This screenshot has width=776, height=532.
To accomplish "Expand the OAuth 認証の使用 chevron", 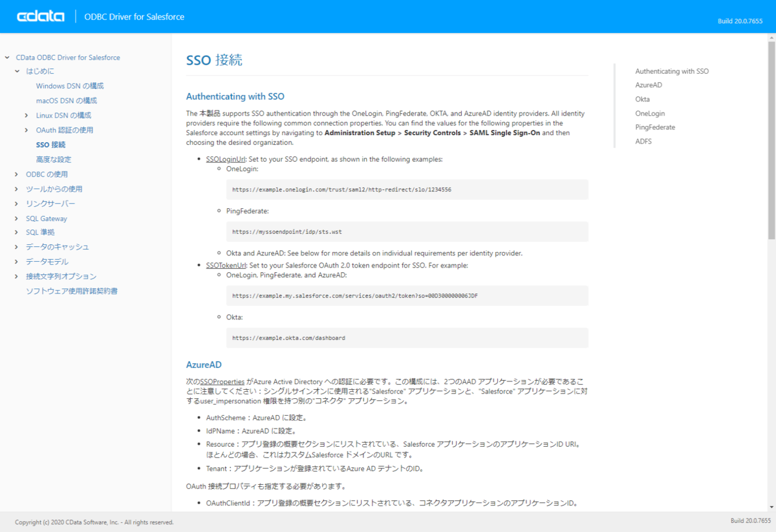I will [27, 130].
